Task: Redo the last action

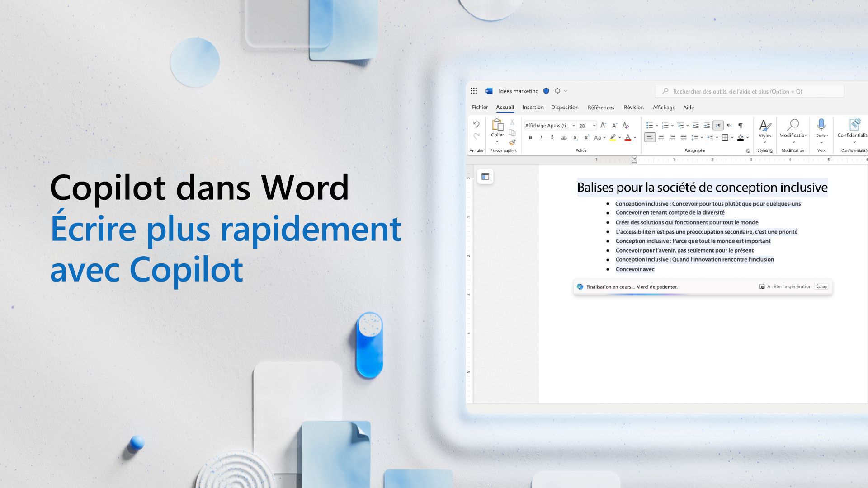Action: pyautogui.click(x=476, y=136)
